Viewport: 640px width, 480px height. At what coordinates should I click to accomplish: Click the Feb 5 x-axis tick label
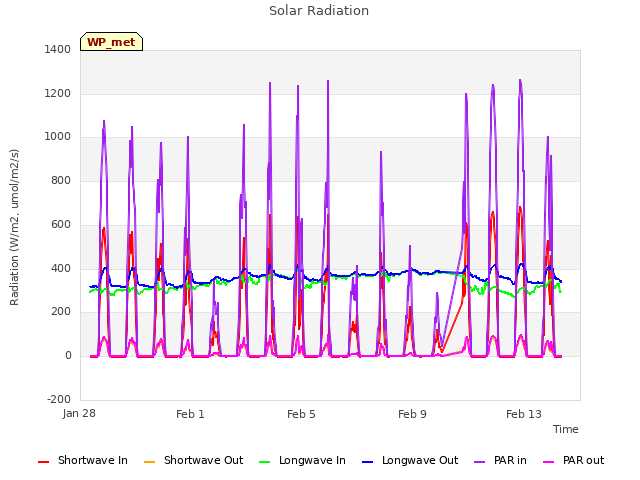pos(301,414)
